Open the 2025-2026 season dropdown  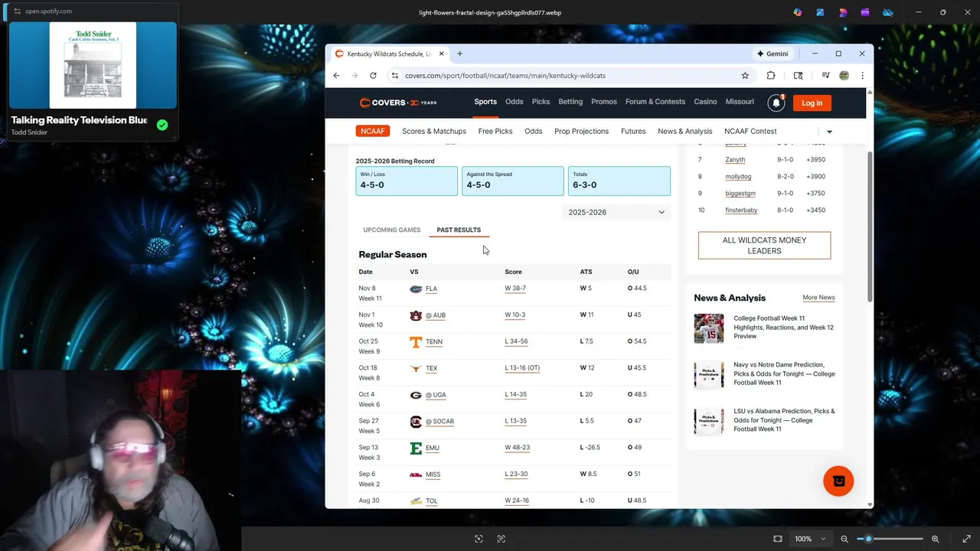coord(616,212)
